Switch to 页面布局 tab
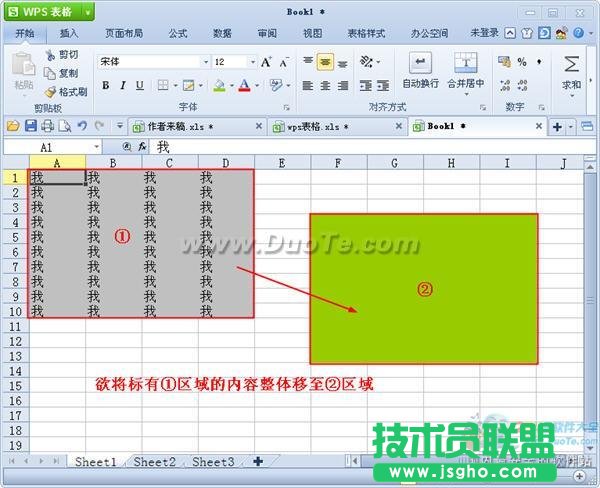This screenshot has width=600, height=488. [124, 33]
